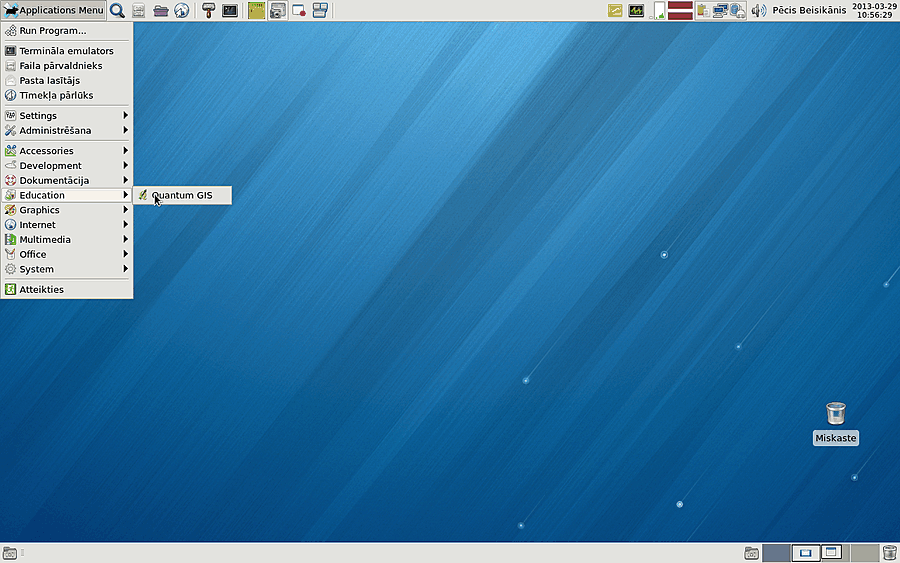
Task: Expand the Dokumentācija submenu
Action: click(x=67, y=180)
